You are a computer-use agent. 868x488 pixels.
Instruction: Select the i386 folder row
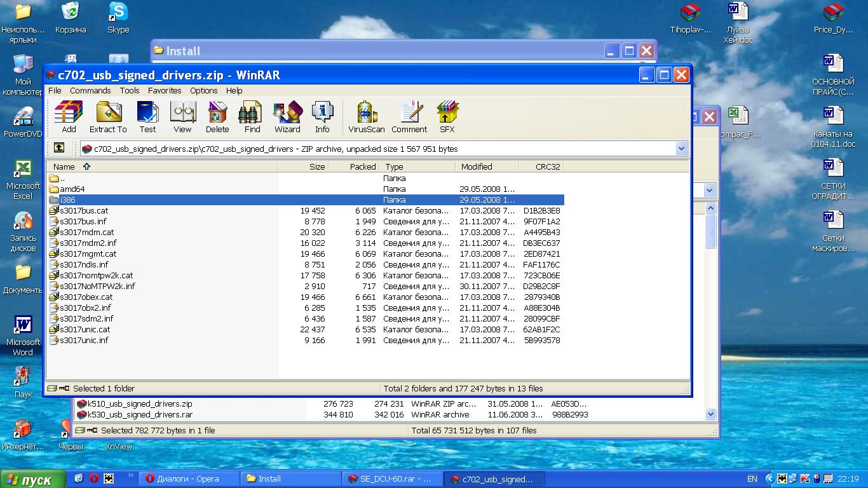click(x=306, y=200)
